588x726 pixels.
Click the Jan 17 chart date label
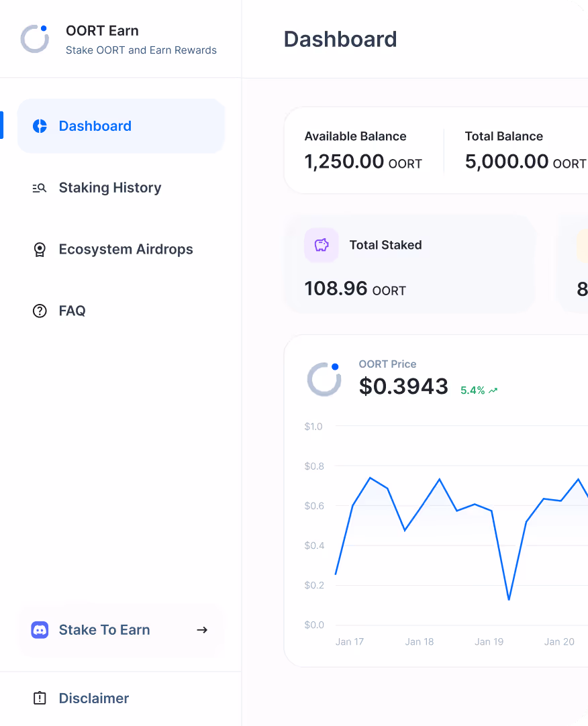coord(350,642)
